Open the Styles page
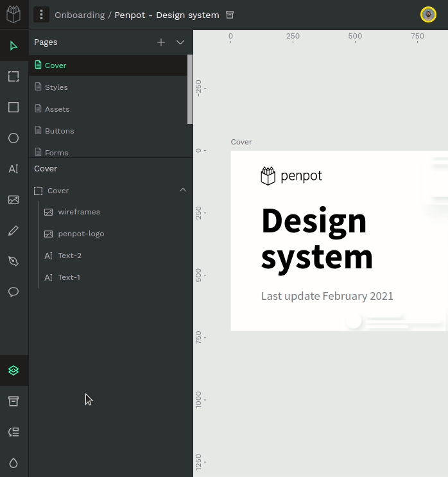The width and height of the screenshot is (448, 477). tap(56, 87)
